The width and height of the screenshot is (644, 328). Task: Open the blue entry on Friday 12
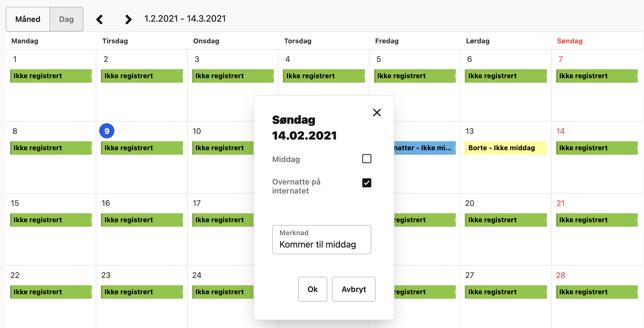click(425, 148)
